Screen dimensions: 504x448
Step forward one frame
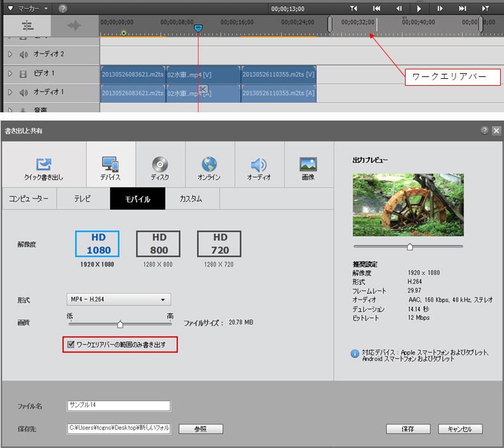[440, 8]
